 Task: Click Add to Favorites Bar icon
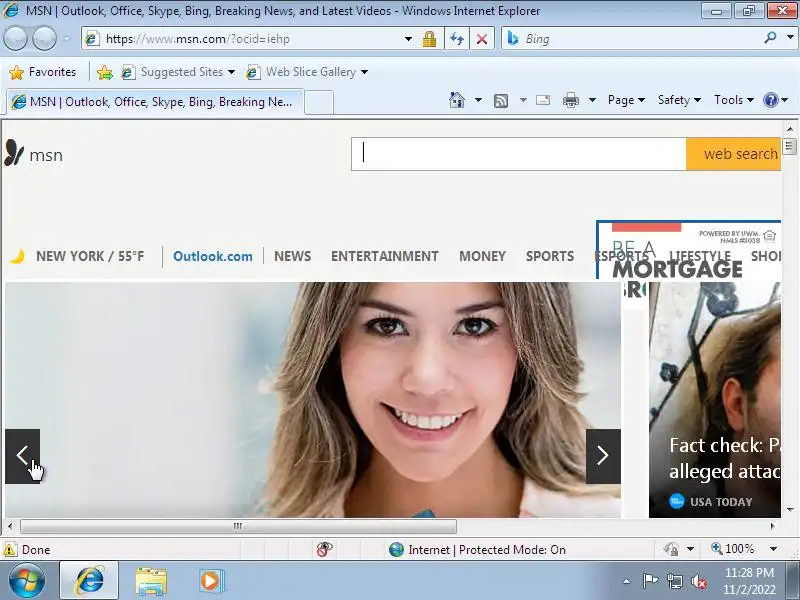105,72
